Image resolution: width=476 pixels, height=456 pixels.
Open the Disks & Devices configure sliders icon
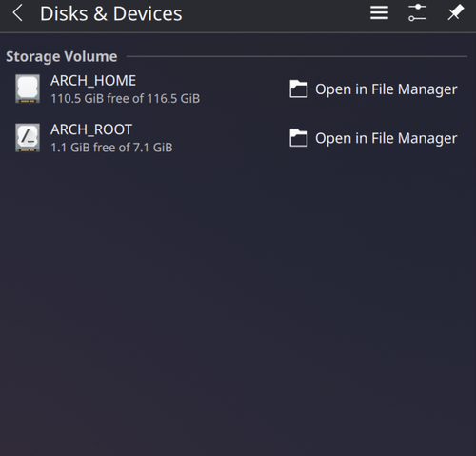(x=417, y=13)
